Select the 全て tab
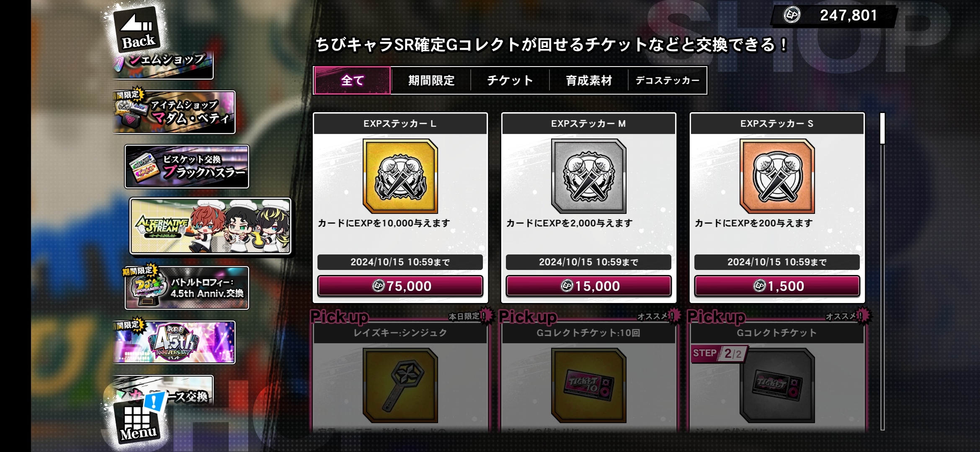 pyautogui.click(x=352, y=80)
